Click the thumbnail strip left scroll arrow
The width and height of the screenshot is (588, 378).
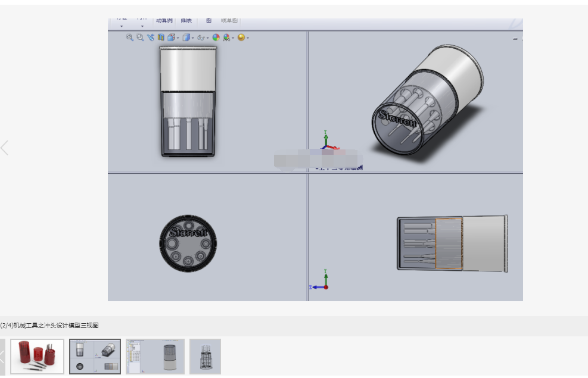coord(2,356)
